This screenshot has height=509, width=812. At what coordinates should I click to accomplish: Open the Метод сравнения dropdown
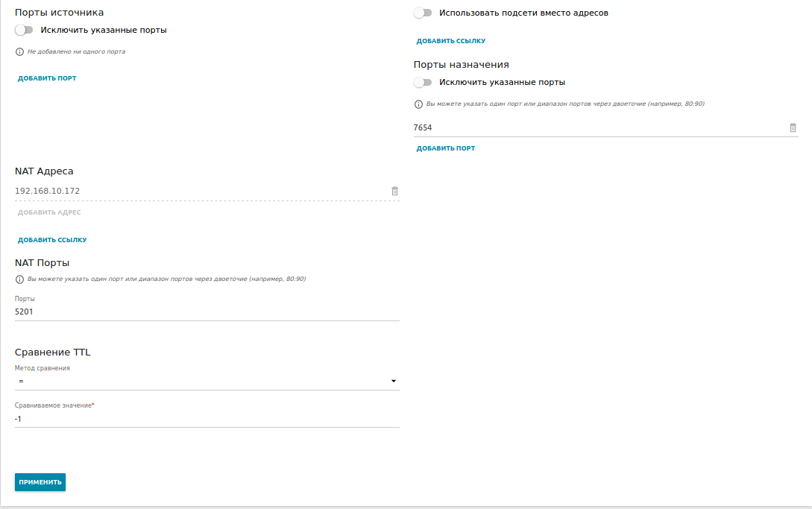coord(201,382)
